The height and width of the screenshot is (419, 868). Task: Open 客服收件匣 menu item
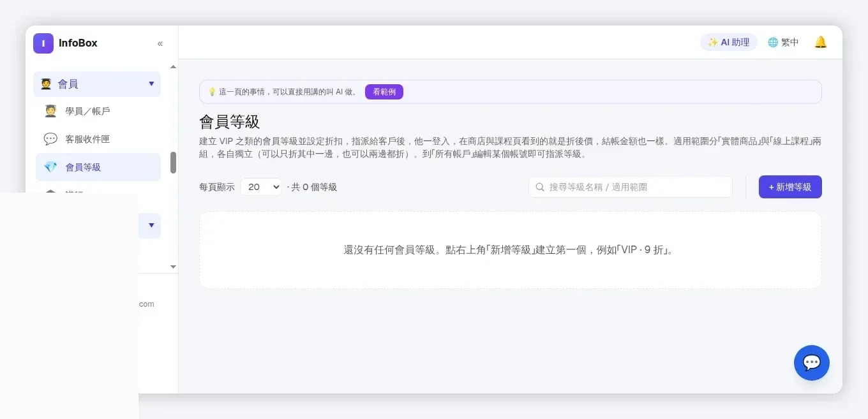pyautogui.click(x=98, y=139)
